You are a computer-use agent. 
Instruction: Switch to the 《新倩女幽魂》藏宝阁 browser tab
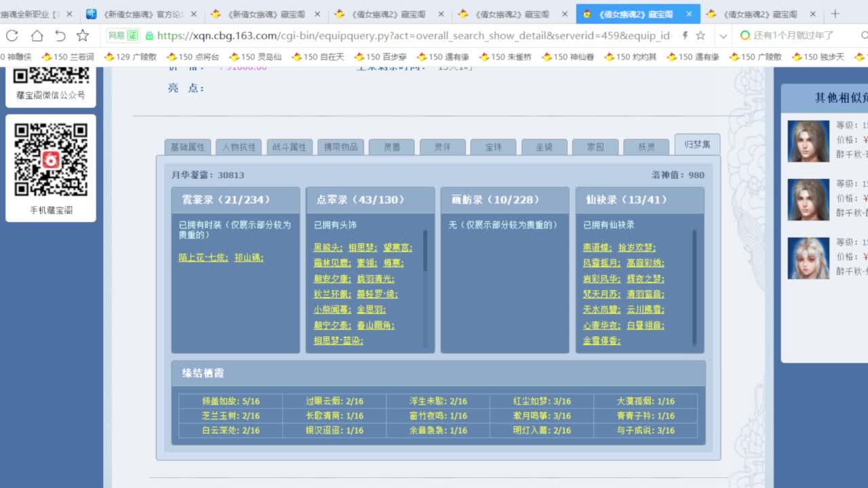(266, 14)
